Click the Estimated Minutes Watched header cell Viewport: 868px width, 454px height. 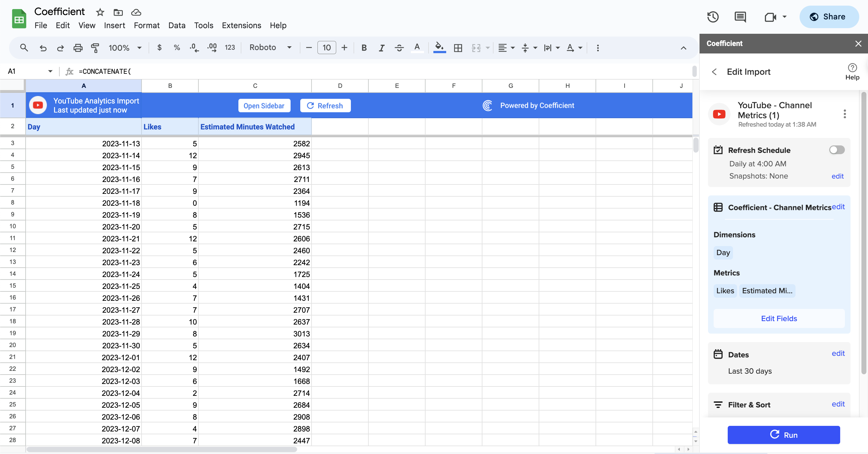255,127
